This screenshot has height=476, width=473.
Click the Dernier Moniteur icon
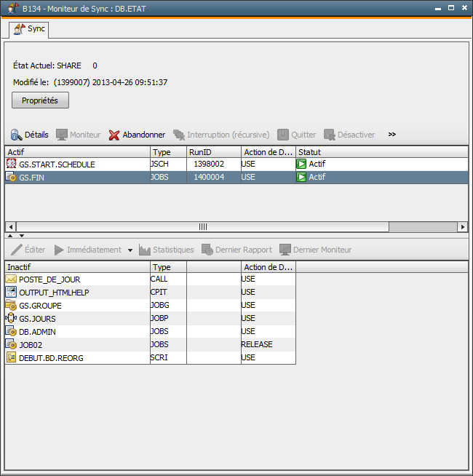click(x=285, y=250)
